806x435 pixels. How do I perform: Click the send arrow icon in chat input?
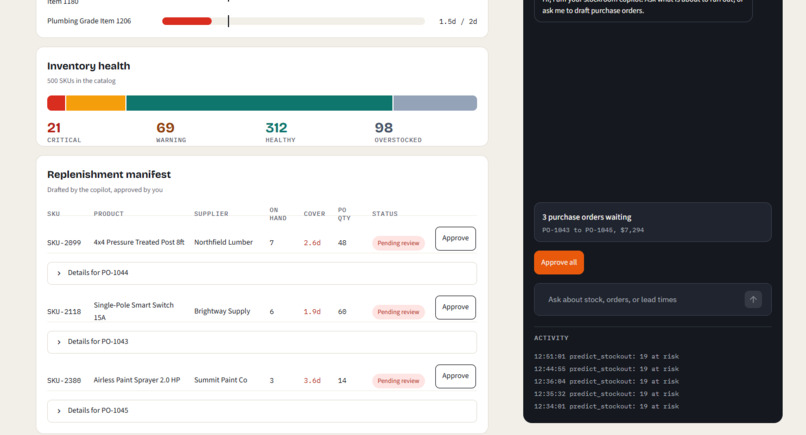(753, 299)
